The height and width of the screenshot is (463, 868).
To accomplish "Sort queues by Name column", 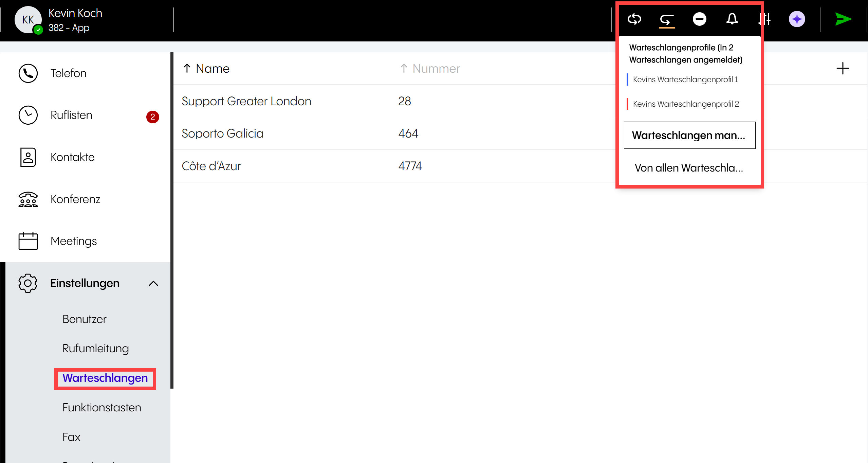I will (x=212, y=69).
